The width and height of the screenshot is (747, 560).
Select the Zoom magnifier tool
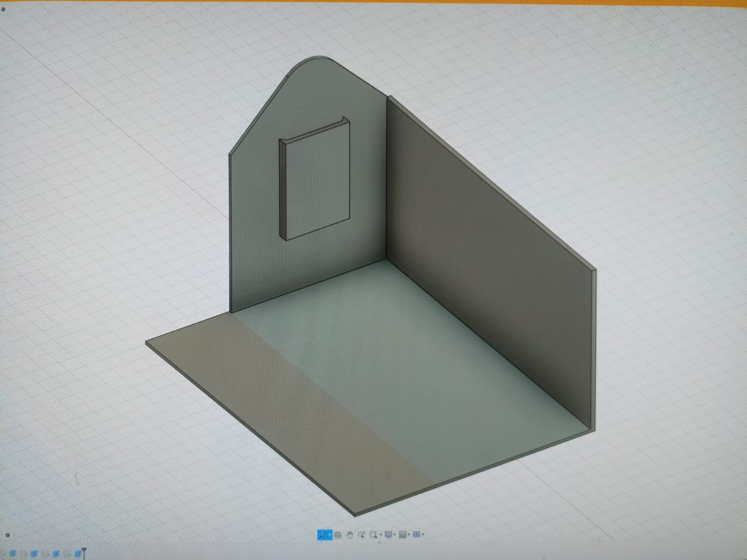tap(361, 535)
